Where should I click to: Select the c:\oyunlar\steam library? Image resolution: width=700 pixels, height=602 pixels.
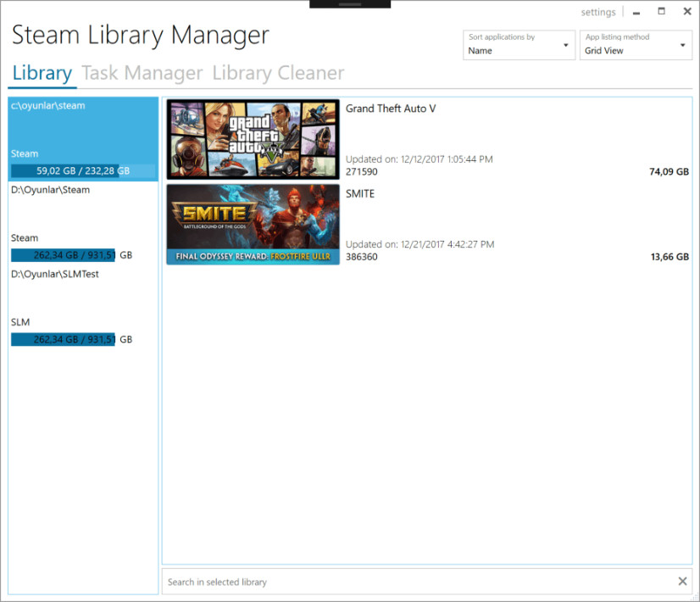pos(83,139)
